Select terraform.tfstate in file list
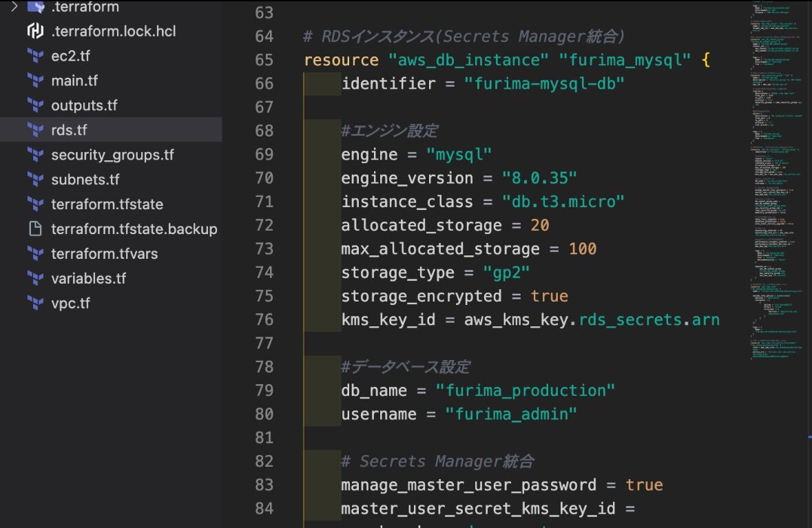 point(107,204)
